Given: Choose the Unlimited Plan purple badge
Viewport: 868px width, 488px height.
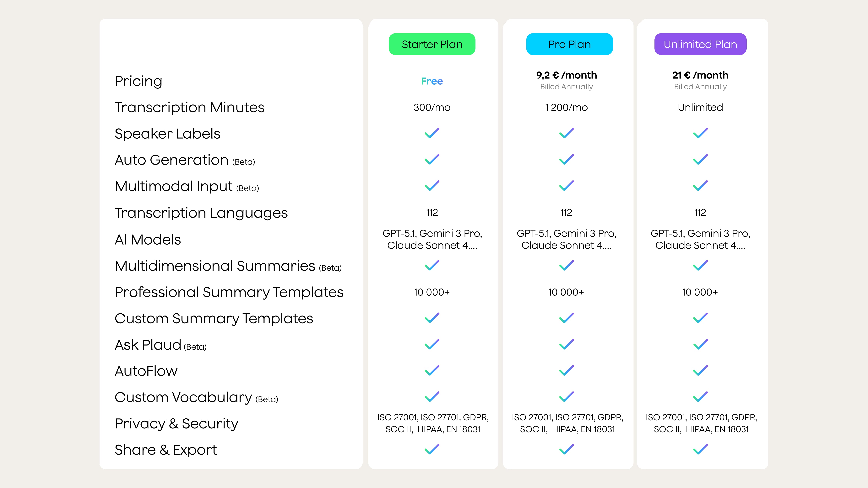Looking at the screenshot, I should (x=700, y=44).
